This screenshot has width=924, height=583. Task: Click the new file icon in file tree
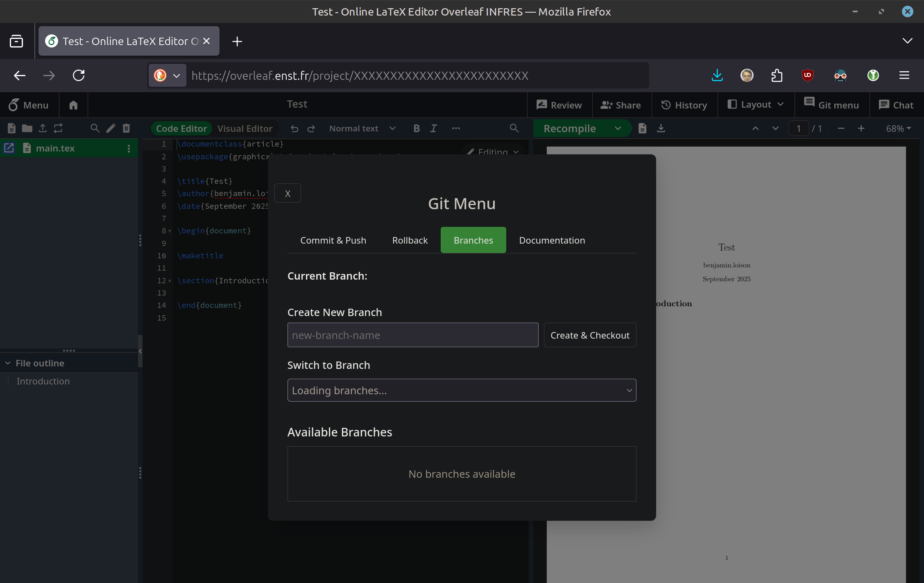pos(11,128)
